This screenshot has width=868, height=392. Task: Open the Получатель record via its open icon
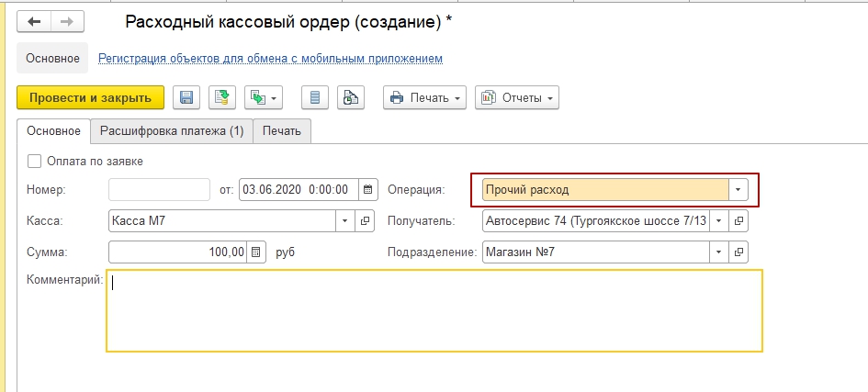[739, 221]
